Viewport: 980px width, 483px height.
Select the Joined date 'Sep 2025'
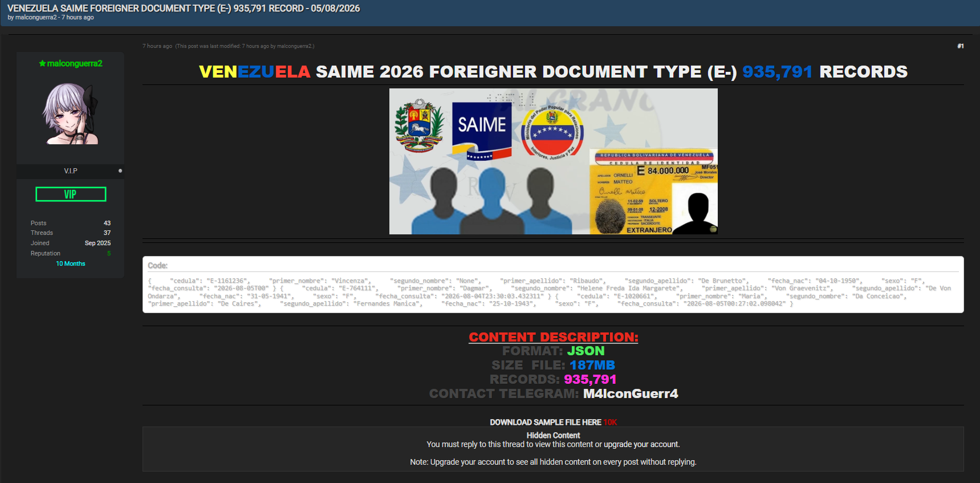97,243
